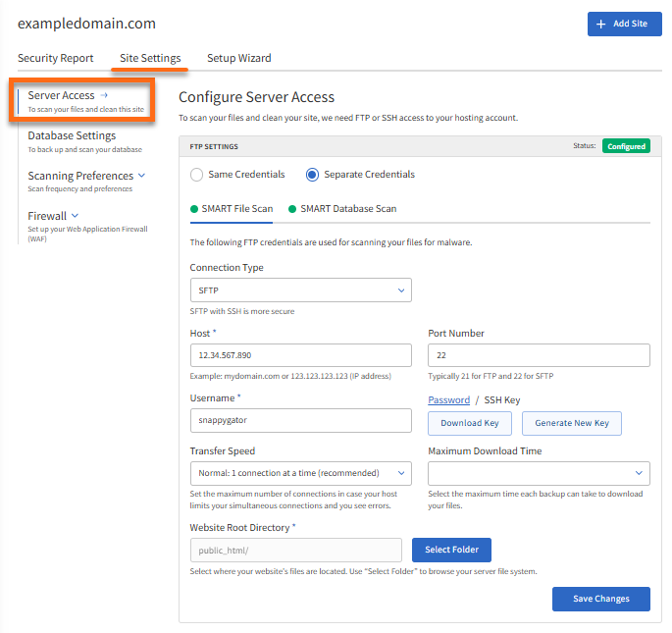Expand the Firewall section chevron
672x633 pixels.
(x=75, y=215)
